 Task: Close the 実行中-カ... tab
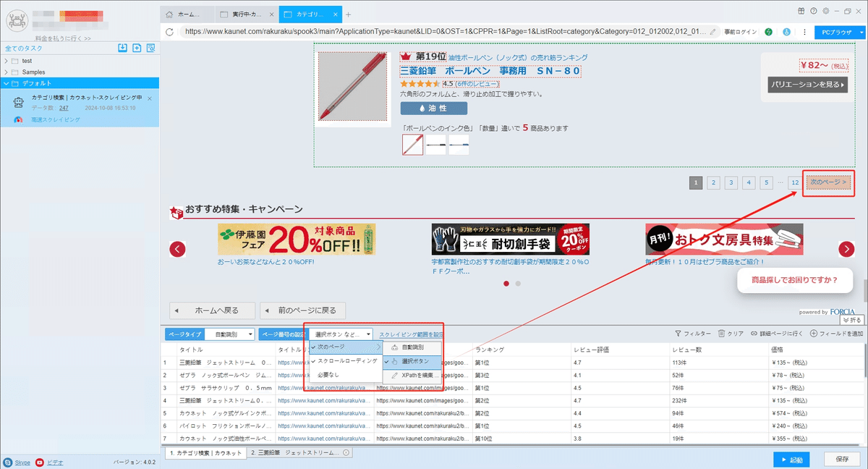[x=271, y=14]
